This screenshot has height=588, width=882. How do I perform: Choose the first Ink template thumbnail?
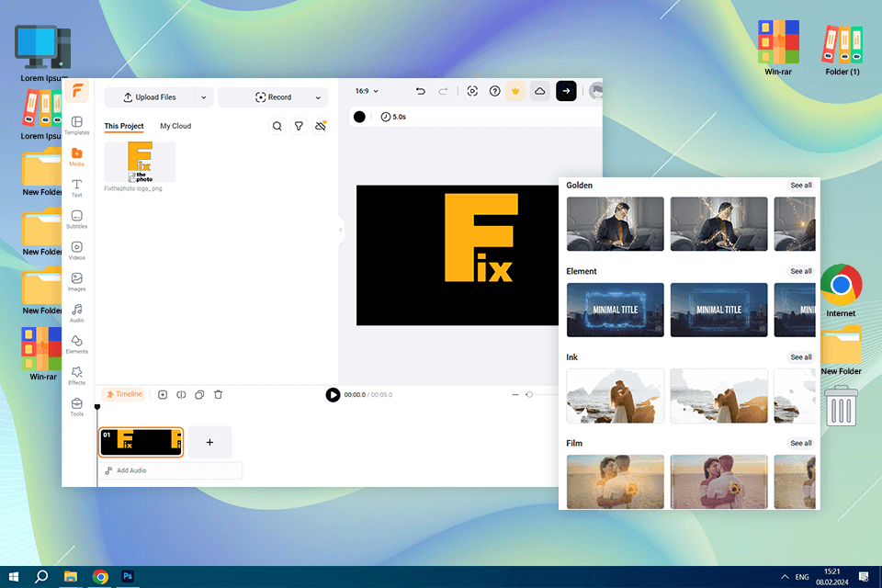[x=616, y=396]
